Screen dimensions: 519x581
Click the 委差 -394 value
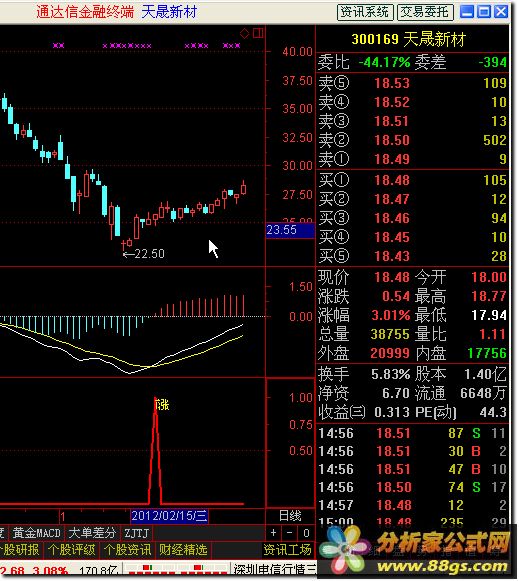tap(492, 62)
